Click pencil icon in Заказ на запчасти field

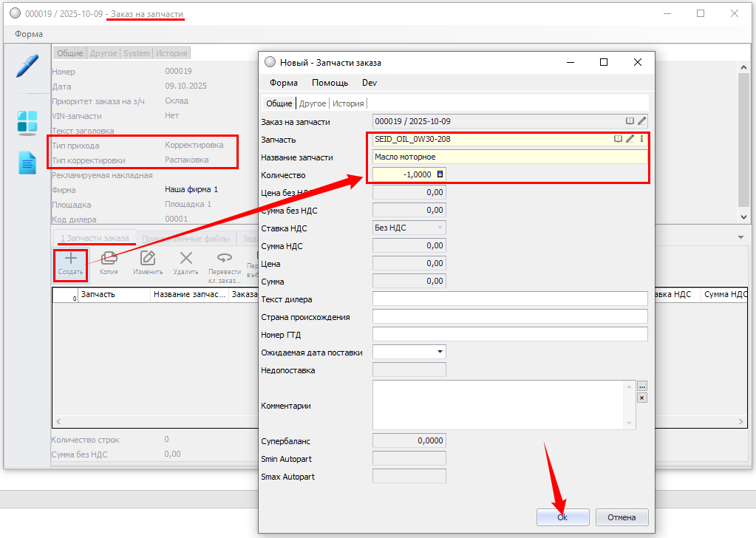[x=641, y=120]
